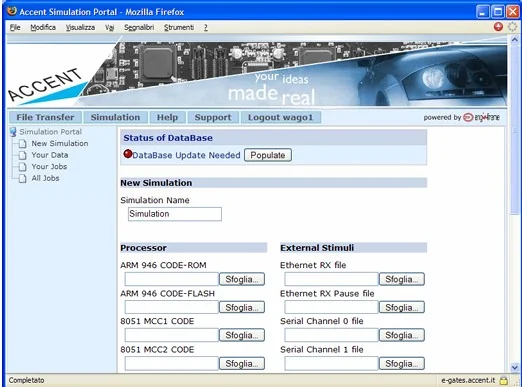Click the ARM 946 CODE-FLASH file field

pyautogui.click(x=172, y=307)
